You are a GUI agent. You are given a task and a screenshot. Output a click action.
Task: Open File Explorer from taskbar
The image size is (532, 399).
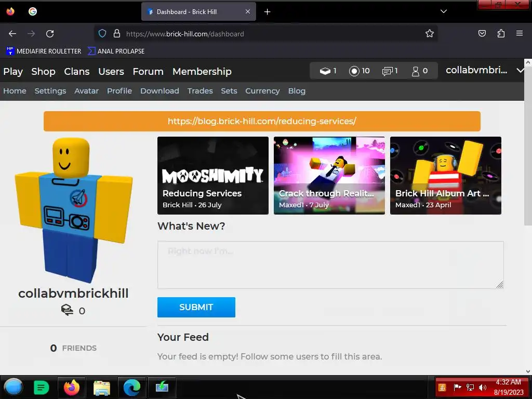pyautogui.click(x=102, y=388)
